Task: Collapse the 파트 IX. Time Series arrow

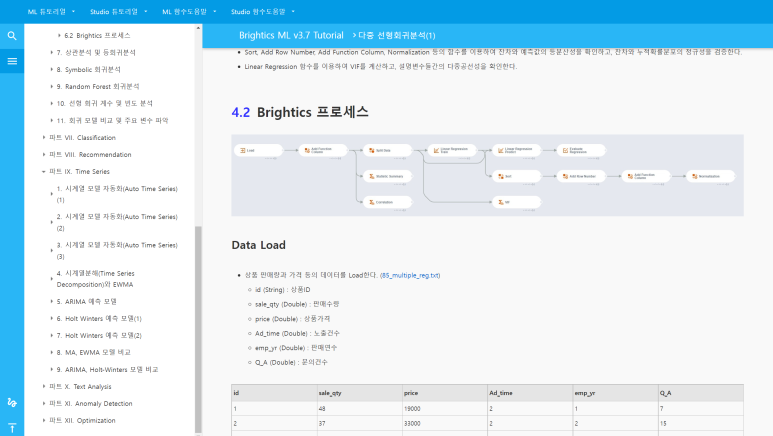Action: [x=43, y=172]
